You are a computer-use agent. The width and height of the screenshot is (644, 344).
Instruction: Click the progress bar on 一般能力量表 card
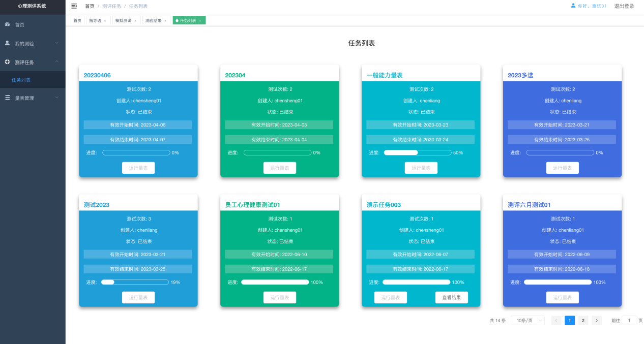[417, 152]
